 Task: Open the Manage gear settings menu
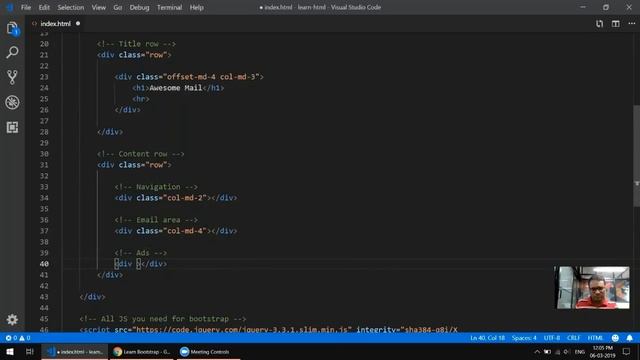[x=12, y=319]
